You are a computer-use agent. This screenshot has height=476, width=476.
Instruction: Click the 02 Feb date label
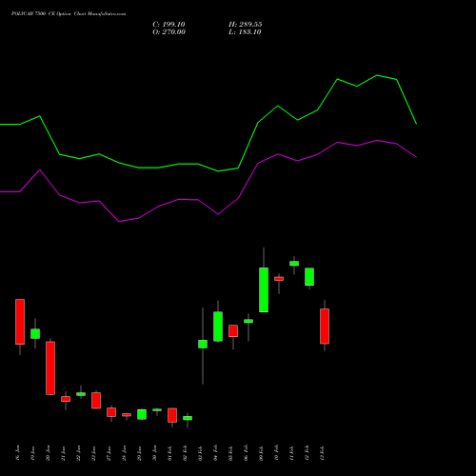[x=185, y=453]
